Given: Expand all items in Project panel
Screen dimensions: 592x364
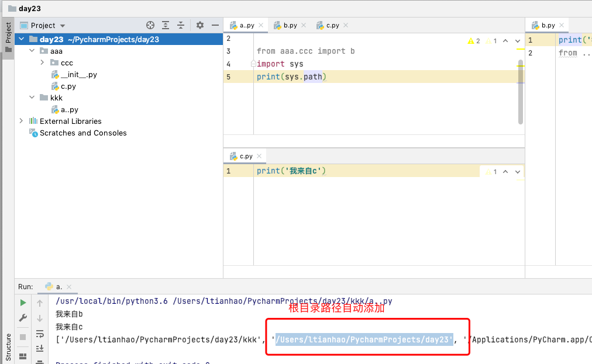Looking at the screenshot, I should pyautogui.click(x=166, y=25).
